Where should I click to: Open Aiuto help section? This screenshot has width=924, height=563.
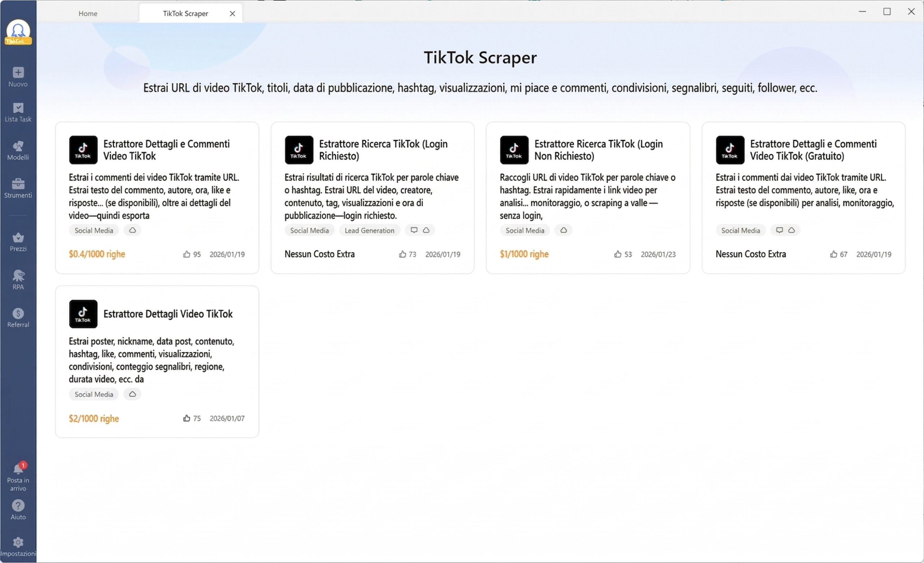(x=18, y=509)
